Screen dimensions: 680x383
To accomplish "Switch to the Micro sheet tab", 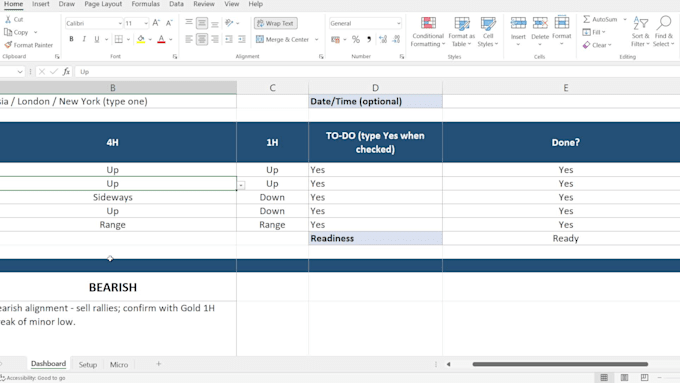I will [119, 364].
